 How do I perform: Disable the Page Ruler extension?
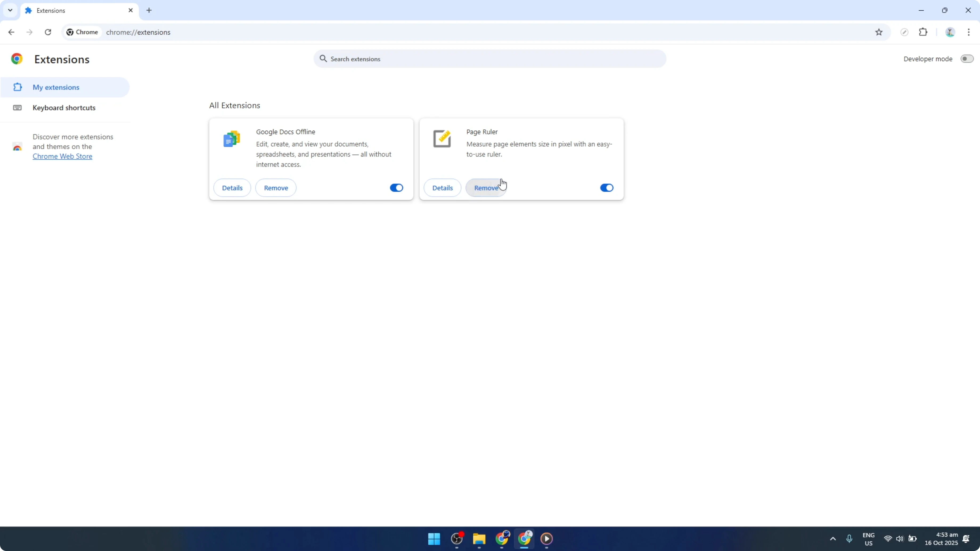[606, 187]
